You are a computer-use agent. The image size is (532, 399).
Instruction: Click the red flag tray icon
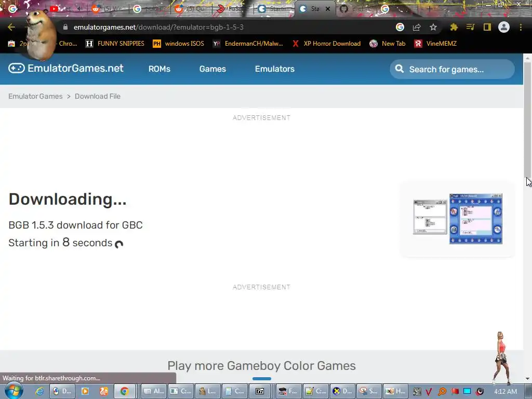(x=455, y=392)
